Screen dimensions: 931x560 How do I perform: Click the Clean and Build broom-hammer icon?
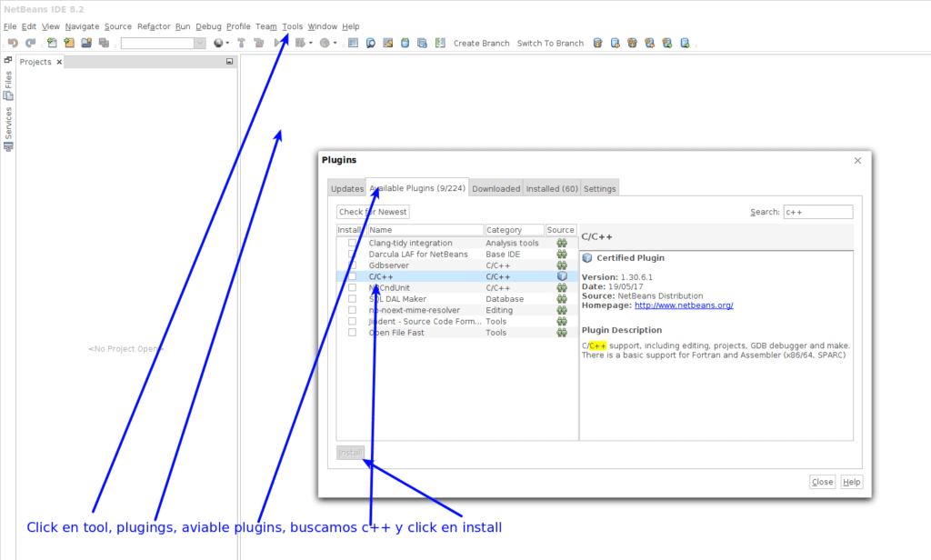(258, 43)
